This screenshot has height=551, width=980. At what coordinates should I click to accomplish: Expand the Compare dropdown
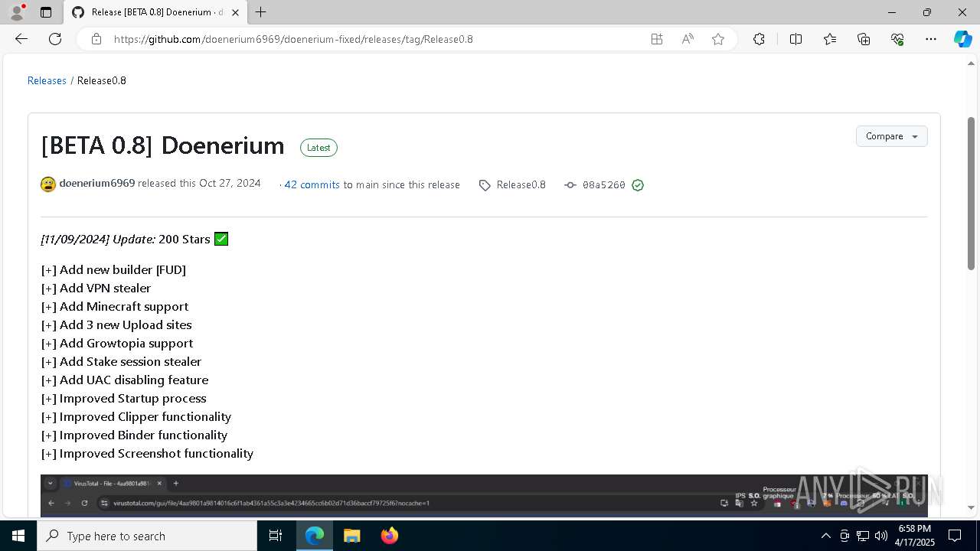[x=891, y=136]
